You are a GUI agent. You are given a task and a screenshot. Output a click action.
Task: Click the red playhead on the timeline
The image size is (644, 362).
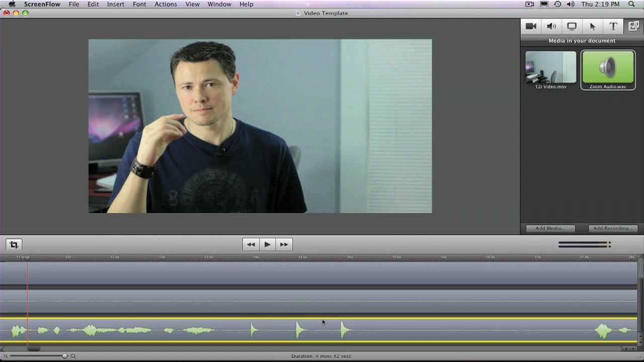(28, 302)
